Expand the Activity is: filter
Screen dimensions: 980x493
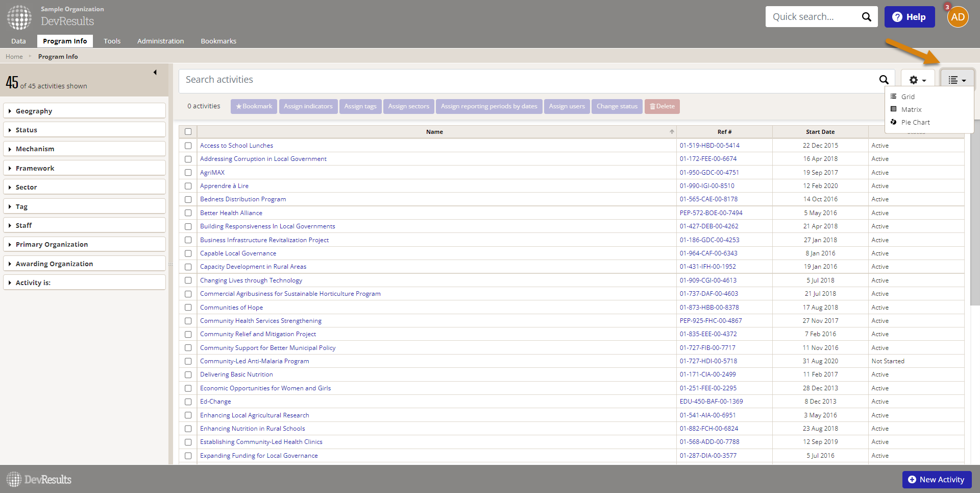coord(84,283)
